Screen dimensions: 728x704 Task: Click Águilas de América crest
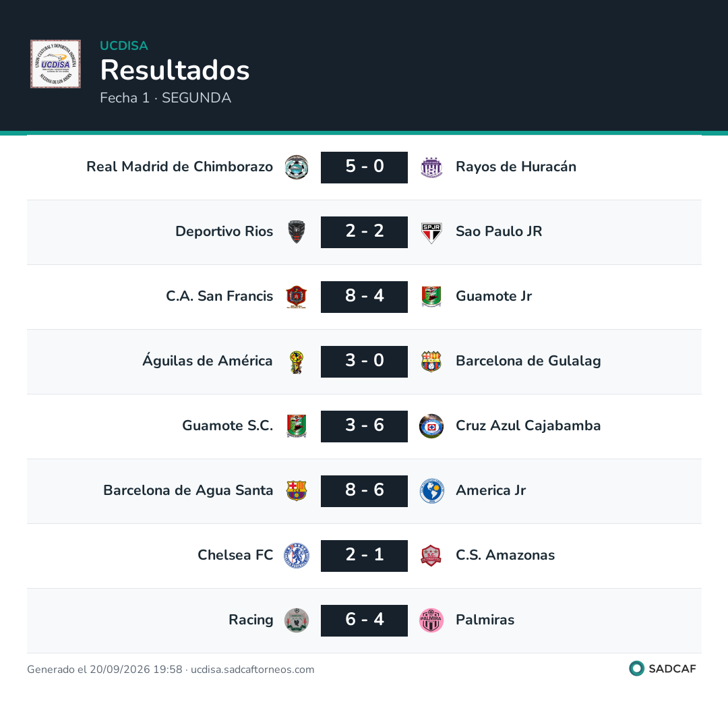(x=296, y=361)
